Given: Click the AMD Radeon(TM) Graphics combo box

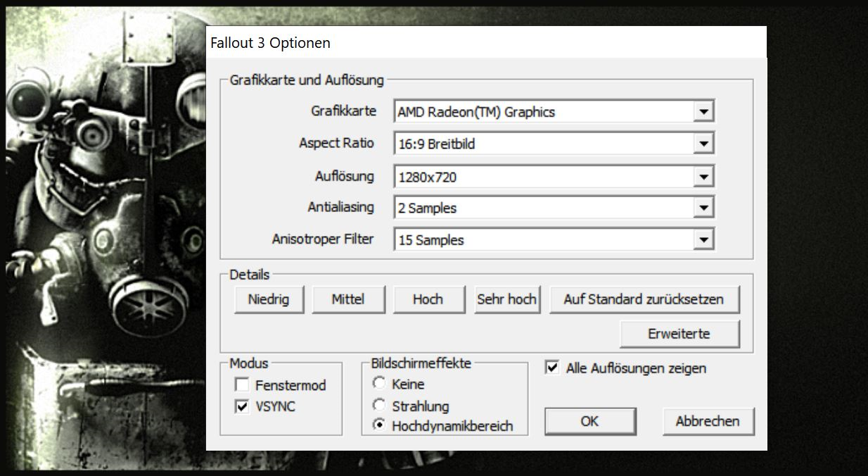Looking at the screenshot, I should (554, 111).
